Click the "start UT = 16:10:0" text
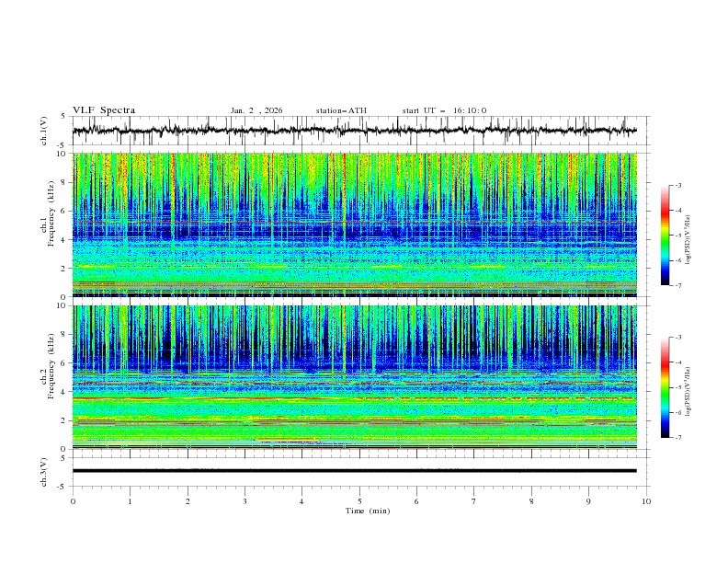728x563 pixels. click(444, 110)
